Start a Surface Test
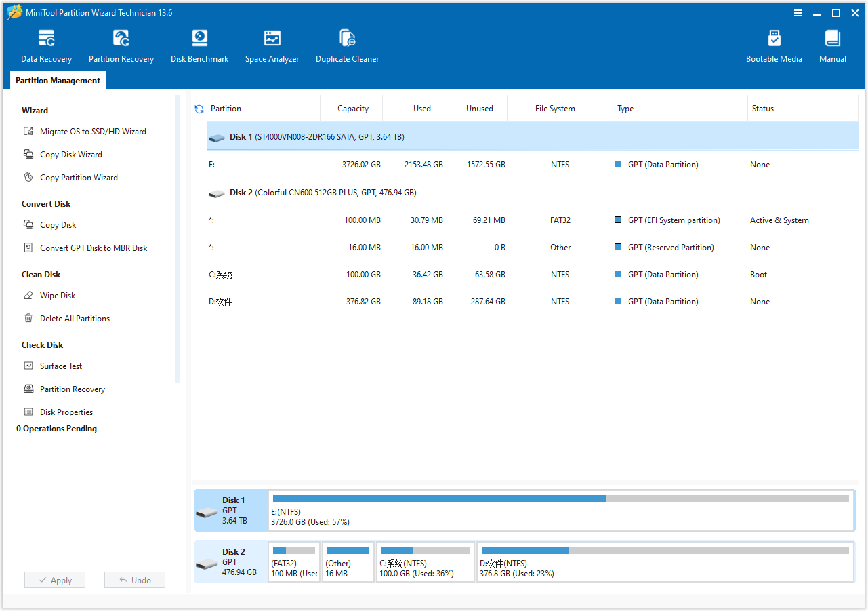 tap(60, 366)
